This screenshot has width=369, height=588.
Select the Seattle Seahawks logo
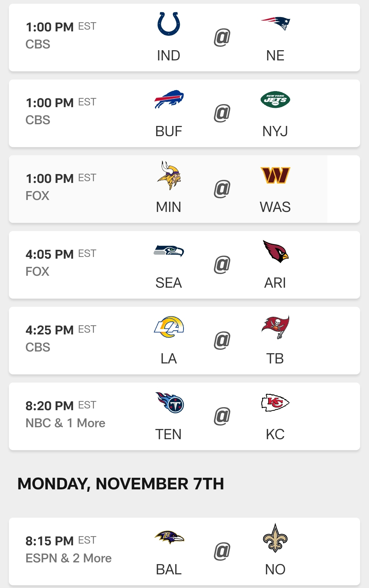(169, 251)
